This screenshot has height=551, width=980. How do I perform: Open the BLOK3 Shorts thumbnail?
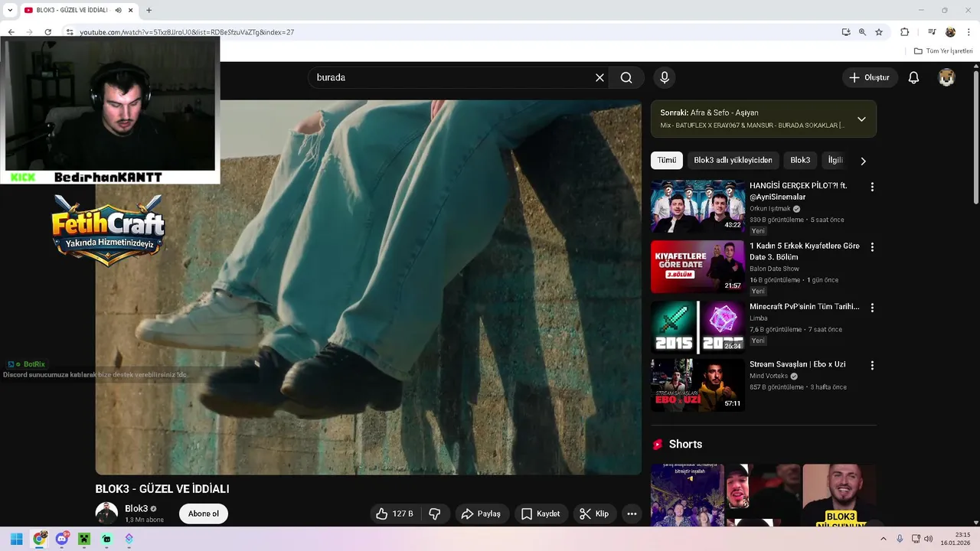[x=839, y=495]
